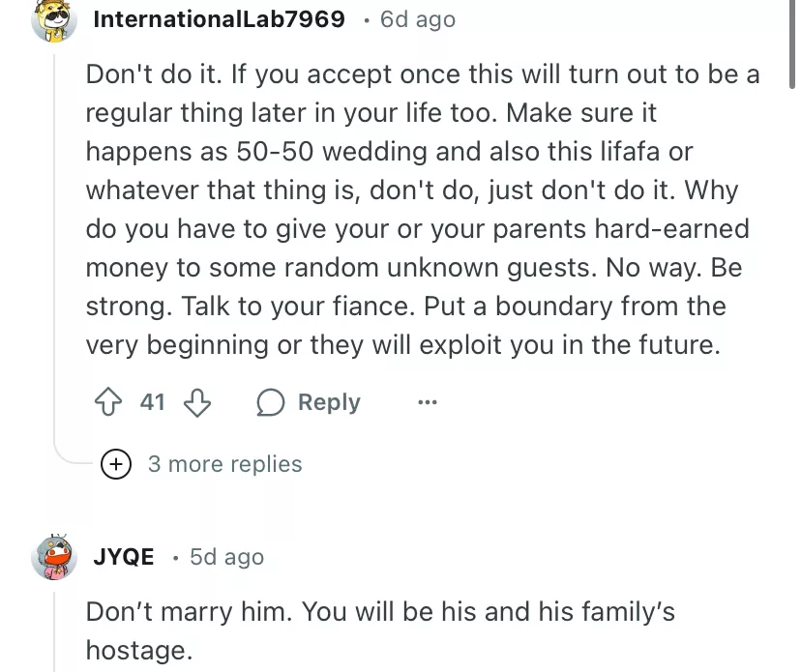The width and height of the screenshot is (801, 672).
Task: Open JYQE's avatar image
Action: pos(54,557)
